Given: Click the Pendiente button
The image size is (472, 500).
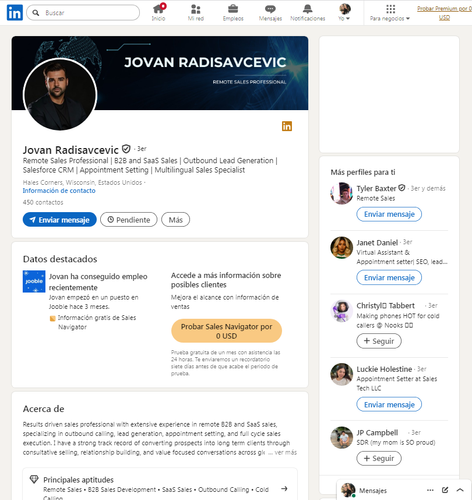Looking at the screenshot, I should pyautogui.click(x=129, y=220).
